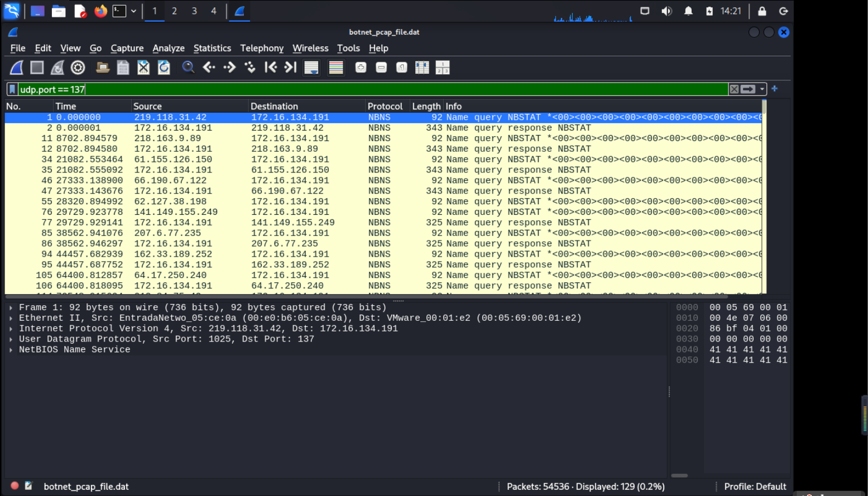This screenshot has width=868, height=496.
Task: Start capturing packets with shark fin icon
Action: 17,68
